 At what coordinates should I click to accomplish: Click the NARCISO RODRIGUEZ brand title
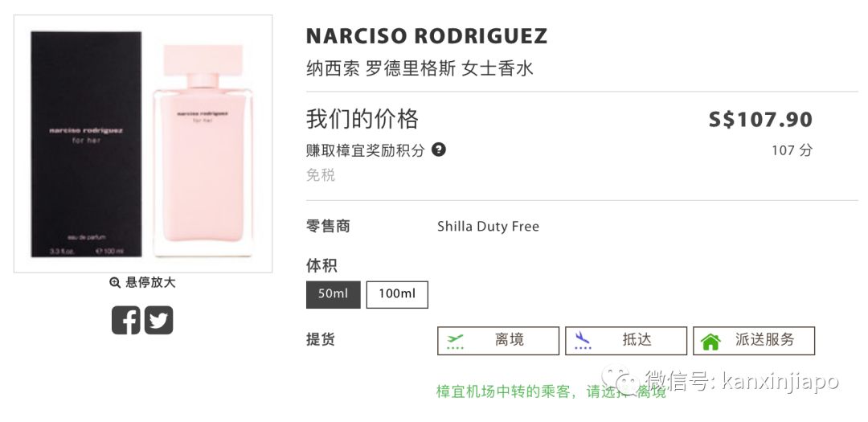[427, 36]
